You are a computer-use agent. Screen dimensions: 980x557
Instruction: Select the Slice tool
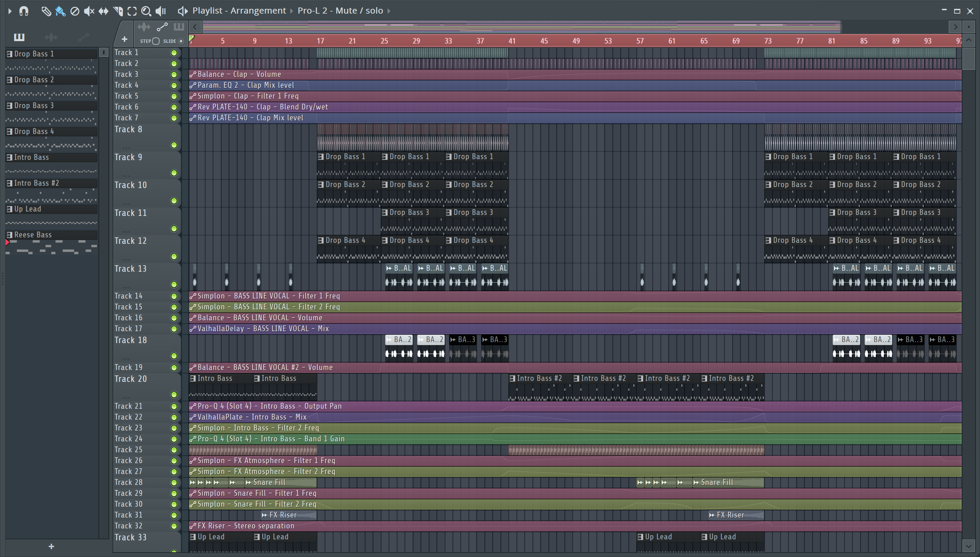tap(118, 11)
